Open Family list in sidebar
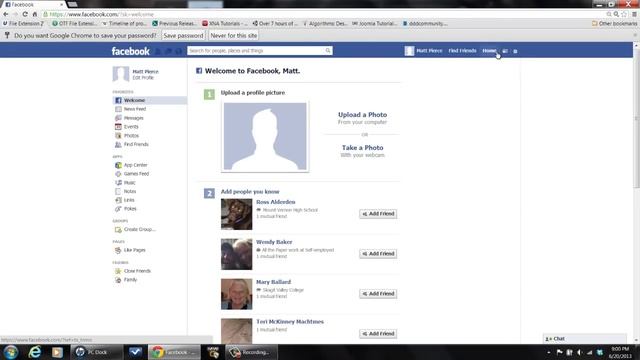The width and height of the screenshot is (640, 360). [130, 280]
